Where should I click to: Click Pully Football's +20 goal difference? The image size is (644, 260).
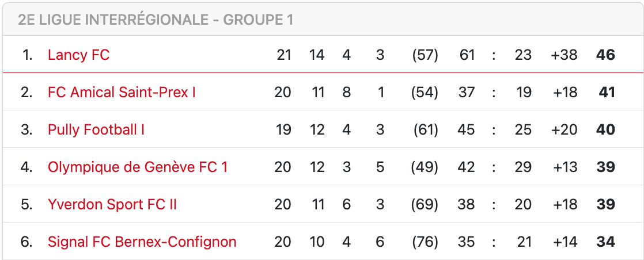[563, 130]
